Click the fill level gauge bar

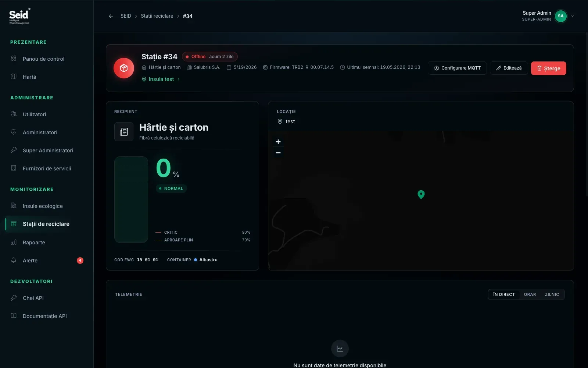click(131, 199)
